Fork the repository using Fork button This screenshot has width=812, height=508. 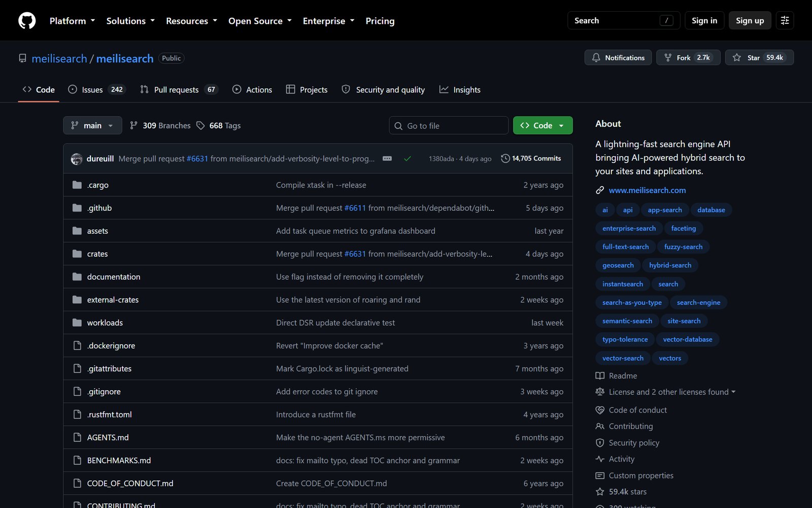[x=688, y=57]
